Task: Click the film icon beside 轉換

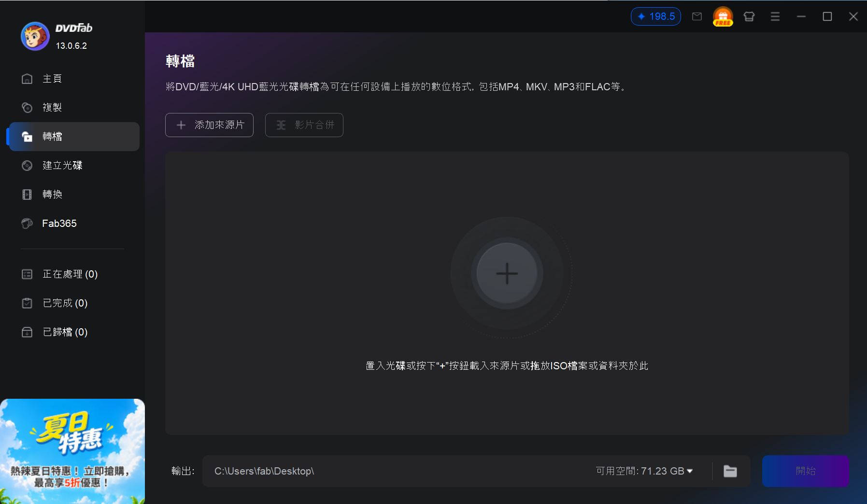Action: coord(27,195)
